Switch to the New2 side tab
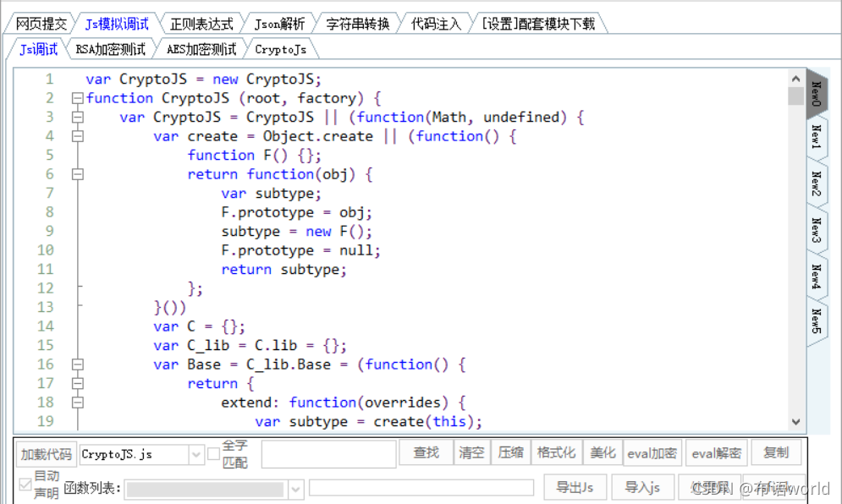Viewport: 842px width, 504px height. point(817,184)
